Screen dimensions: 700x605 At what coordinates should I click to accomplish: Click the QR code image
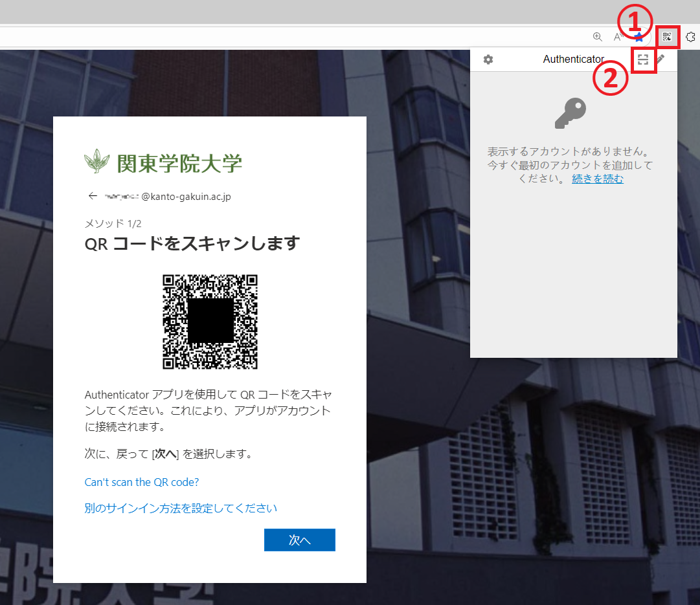210,322
